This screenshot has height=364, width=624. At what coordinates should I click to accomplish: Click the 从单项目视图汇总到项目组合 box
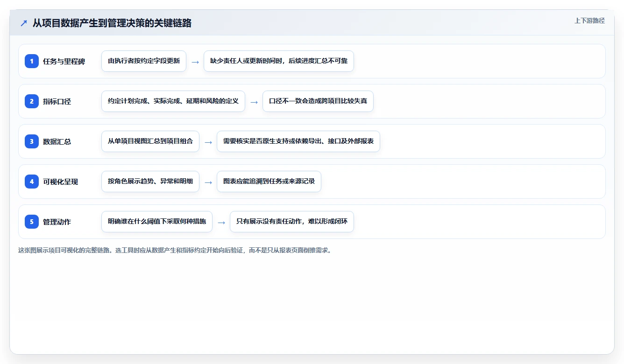(x=150, y=141)
